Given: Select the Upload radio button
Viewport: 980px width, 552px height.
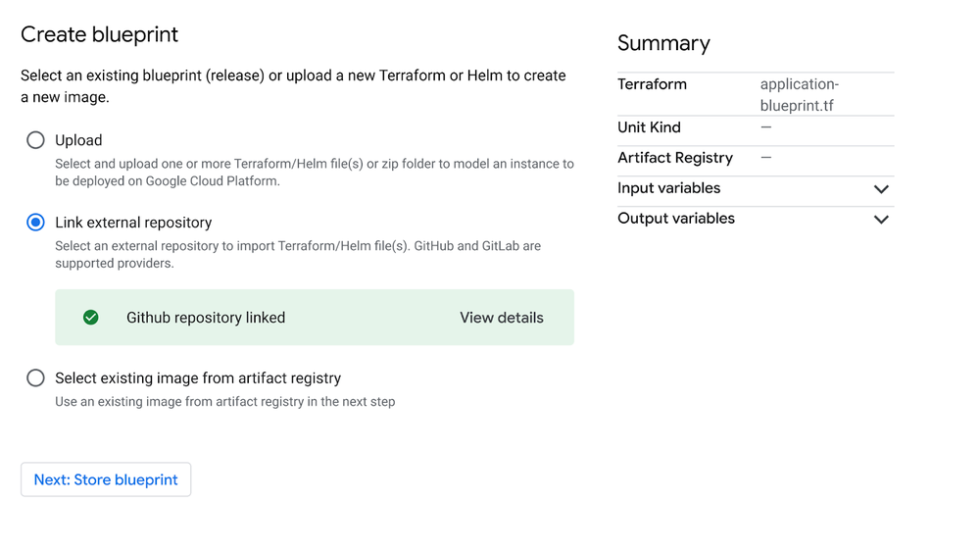Looking at the screenshot, I should point(35,140).
